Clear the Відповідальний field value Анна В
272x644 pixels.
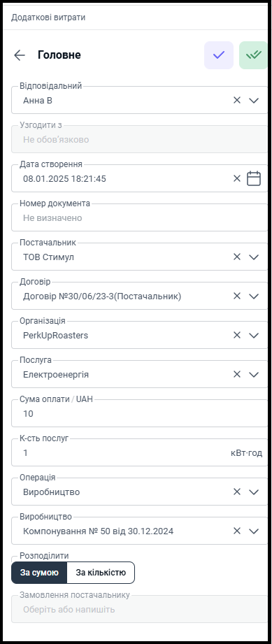coord(236,100)
